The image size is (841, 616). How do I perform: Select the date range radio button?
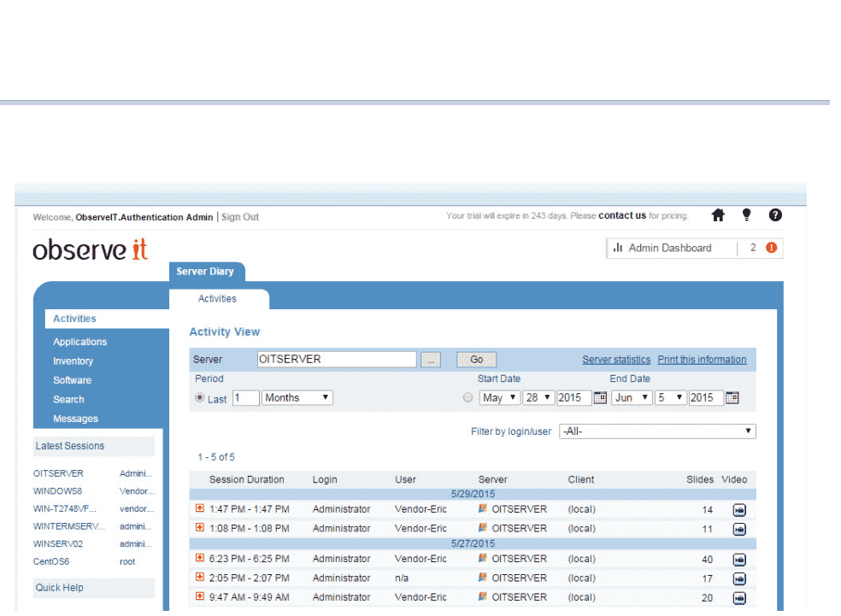468,398
